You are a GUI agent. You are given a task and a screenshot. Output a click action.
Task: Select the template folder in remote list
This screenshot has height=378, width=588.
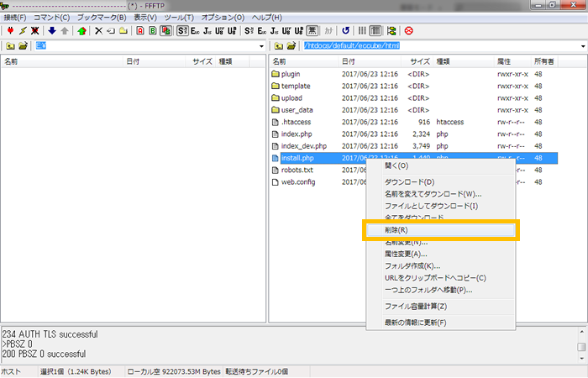pos(295,86)
